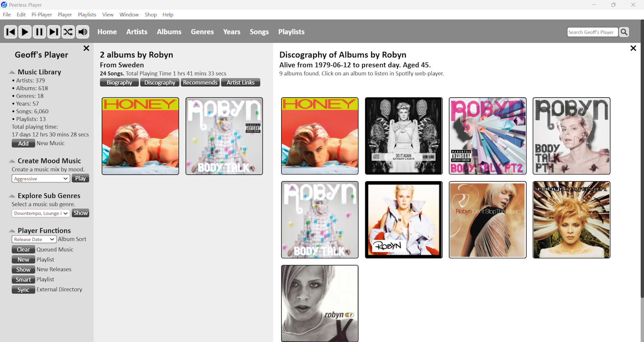The width and height of the screenshot is (644, 342).
Task: Switch to the Artists tab
Action: pos(137,32)
